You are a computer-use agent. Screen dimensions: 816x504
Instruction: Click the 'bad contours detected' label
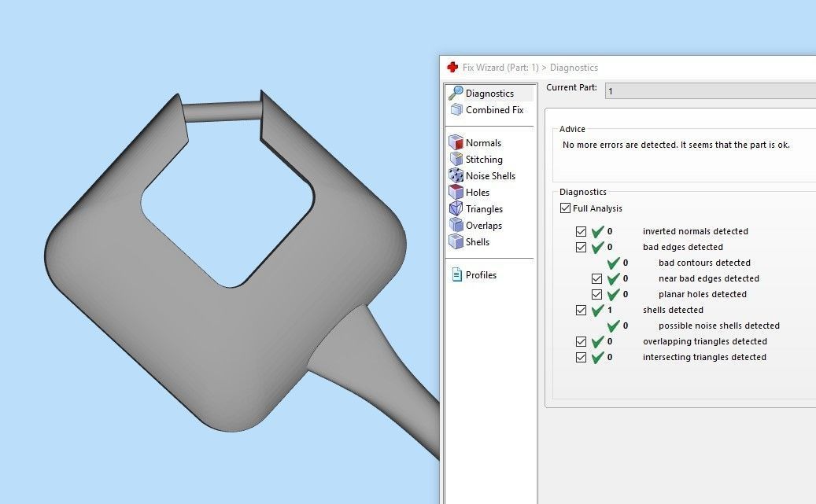[704, 263]
